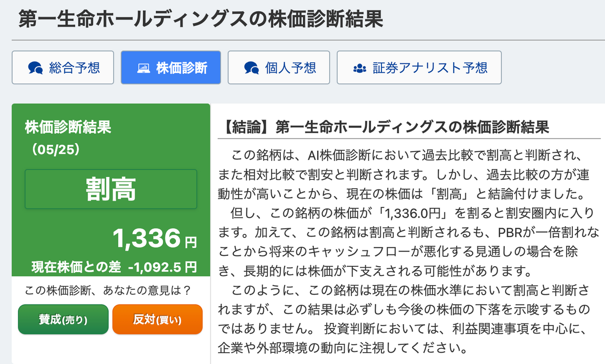Viewport: 605px width, 364px height.
Task: Click the 割高 diagnosis result box
Action: (x=111, y=189)
